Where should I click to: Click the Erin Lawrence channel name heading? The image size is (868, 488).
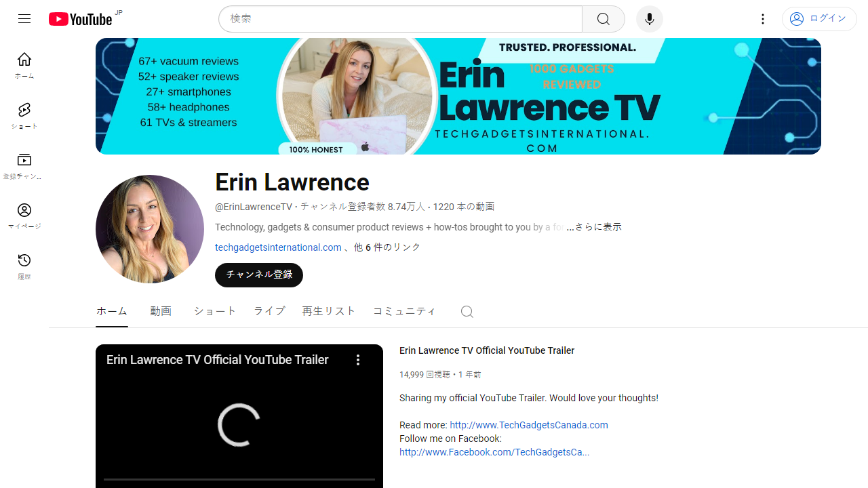pos(292,182)
